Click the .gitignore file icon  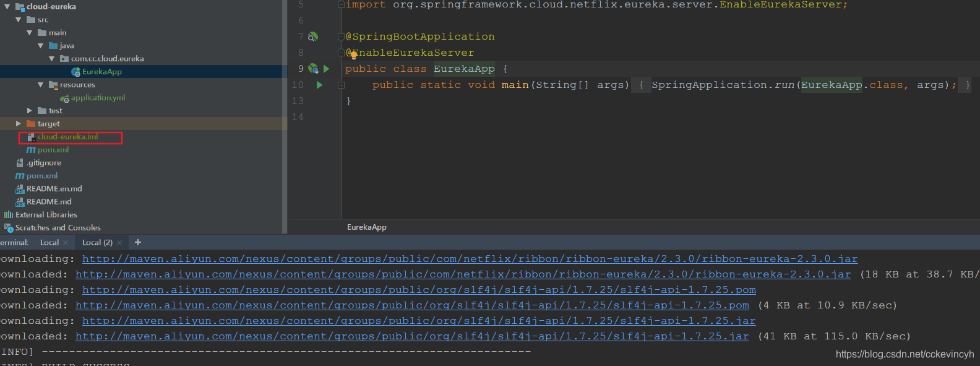click(20, 163)
